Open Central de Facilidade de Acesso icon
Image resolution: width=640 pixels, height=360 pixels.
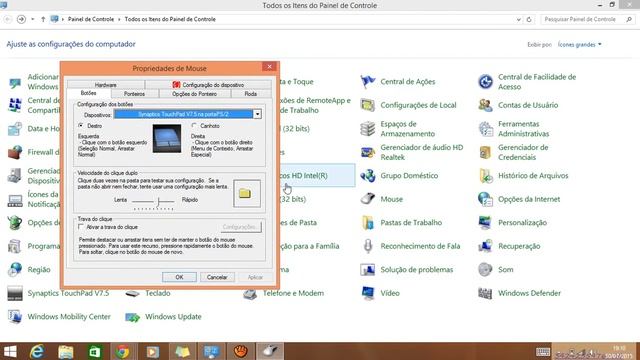485,82
